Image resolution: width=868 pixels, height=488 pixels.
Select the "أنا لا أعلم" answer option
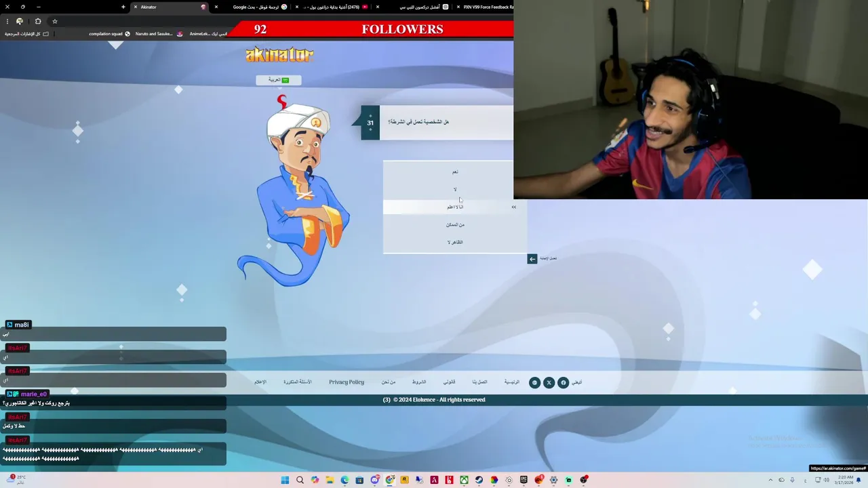(x=455, y=207)
